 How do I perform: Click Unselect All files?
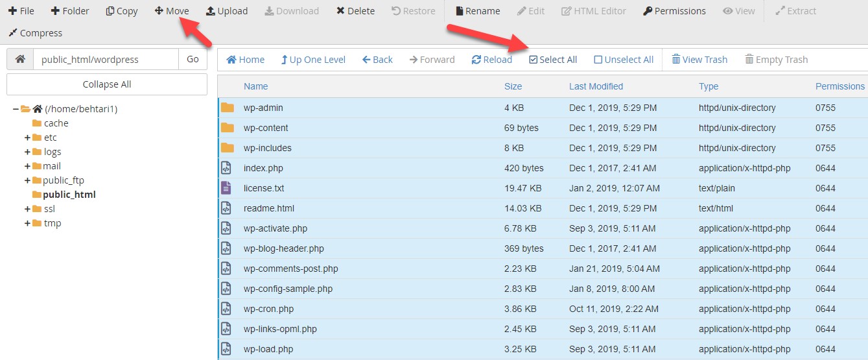(x=624, y=60)
